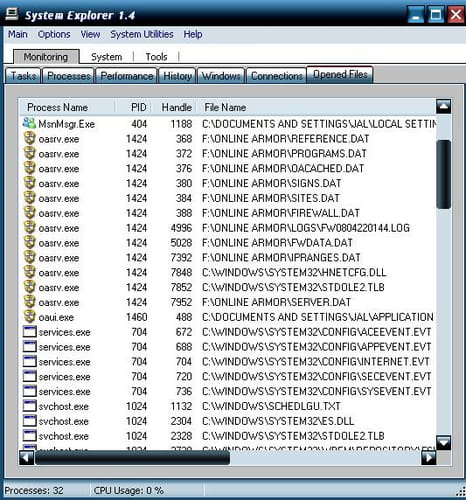Open the View menu
466x500 pixels.
pos(90,34)
